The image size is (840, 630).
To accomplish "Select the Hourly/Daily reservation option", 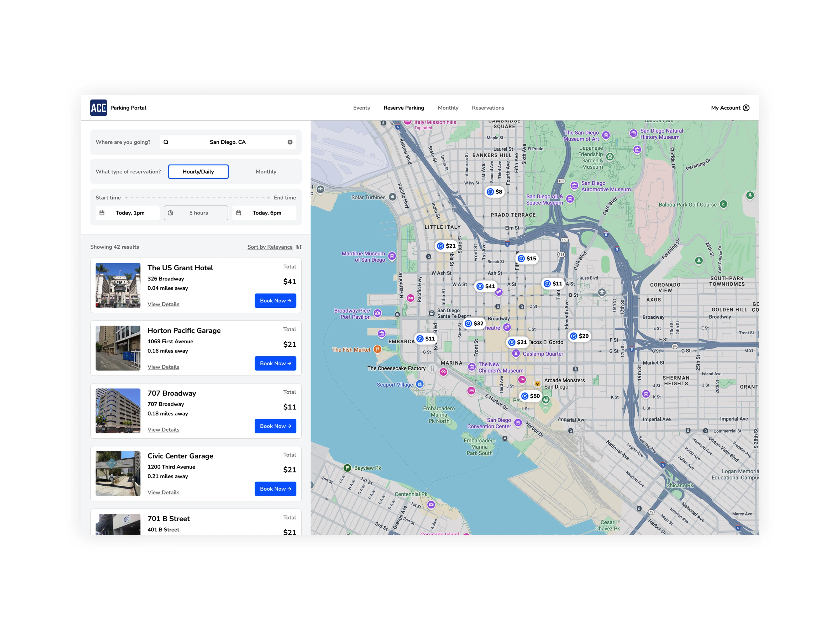I will [x=198, y=171].
